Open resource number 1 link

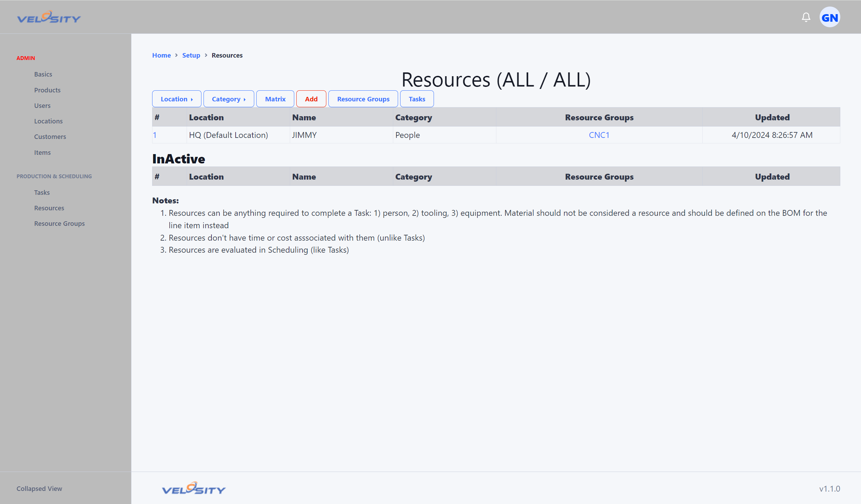[x=155, y=135]
